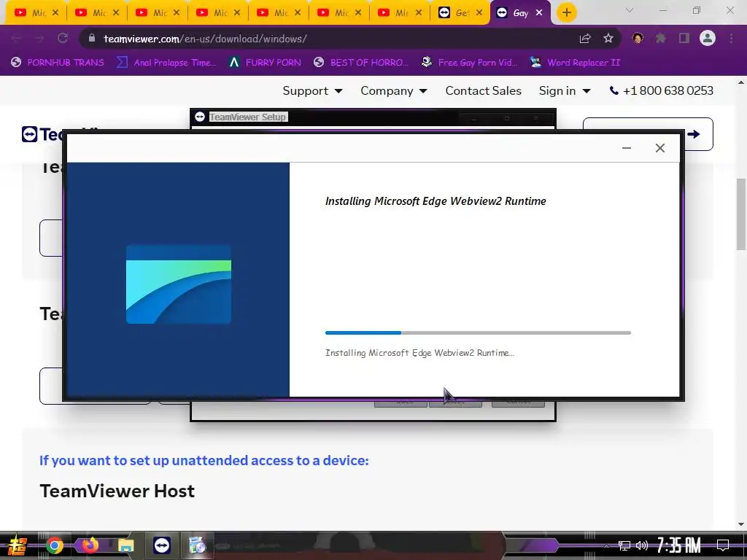The width and height of the screenshot is (747, 560).
Task: Click the teamviewer.com URL in the address bar
Action: pyautogui.click(x=205, y=39)
